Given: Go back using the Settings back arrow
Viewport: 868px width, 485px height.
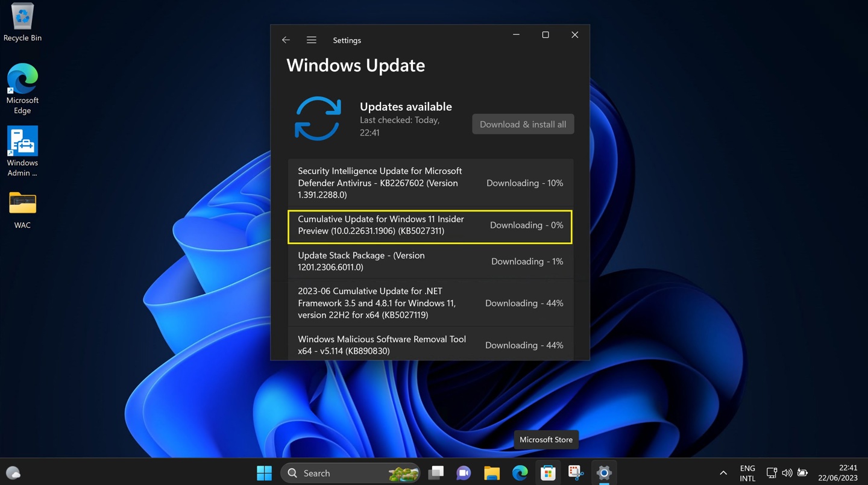Looking at the screenshot, I should coord(285,40).
